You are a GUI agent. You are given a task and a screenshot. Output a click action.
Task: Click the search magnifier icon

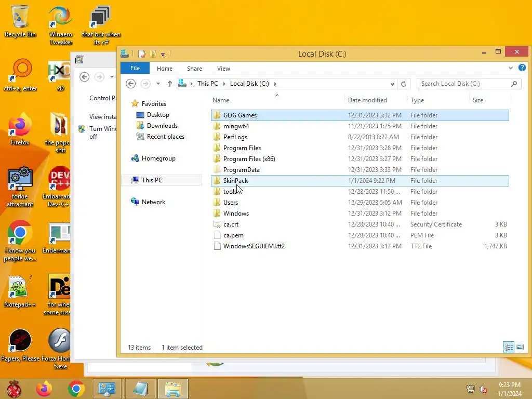coord(514,84)
